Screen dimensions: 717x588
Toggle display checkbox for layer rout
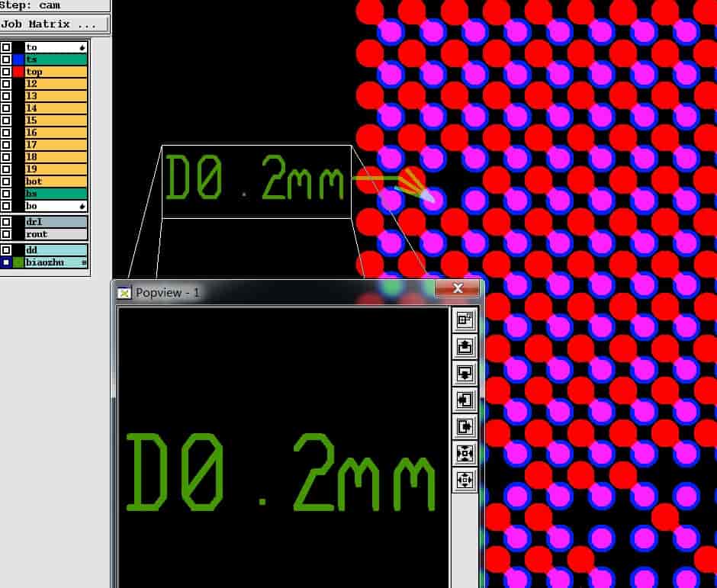coord(6,235)
